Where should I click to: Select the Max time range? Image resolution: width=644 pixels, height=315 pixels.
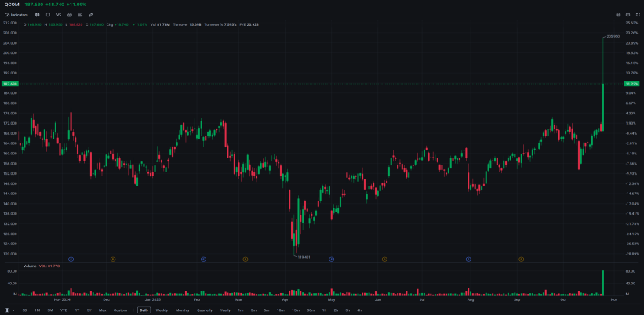(103, 310)
